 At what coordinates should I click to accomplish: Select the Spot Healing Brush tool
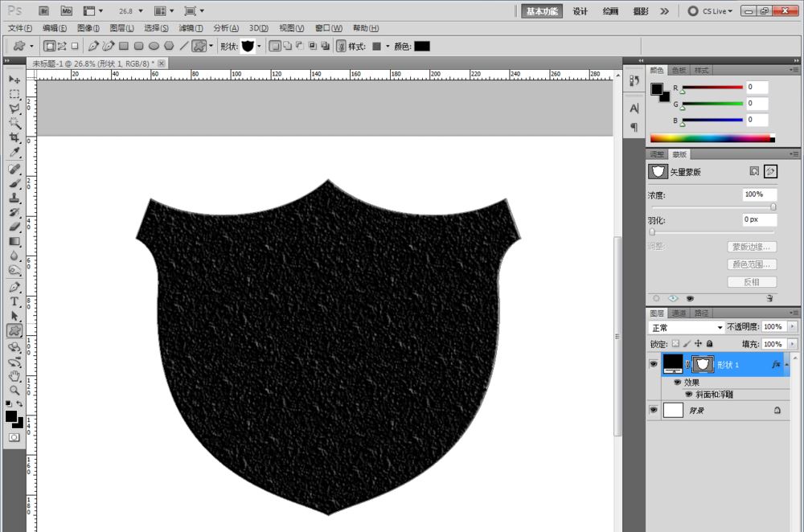click(14, 169)
